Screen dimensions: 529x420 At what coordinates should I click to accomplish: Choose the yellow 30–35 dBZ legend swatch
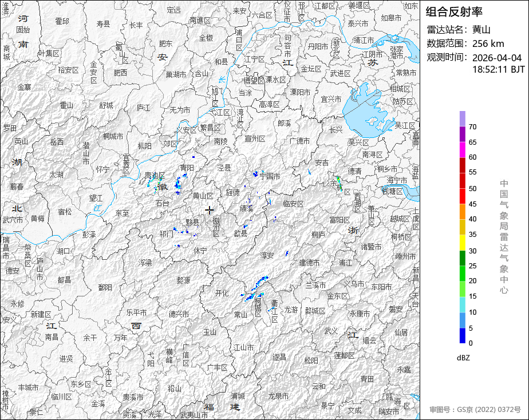pyautogui.click(x=462, y=243)
